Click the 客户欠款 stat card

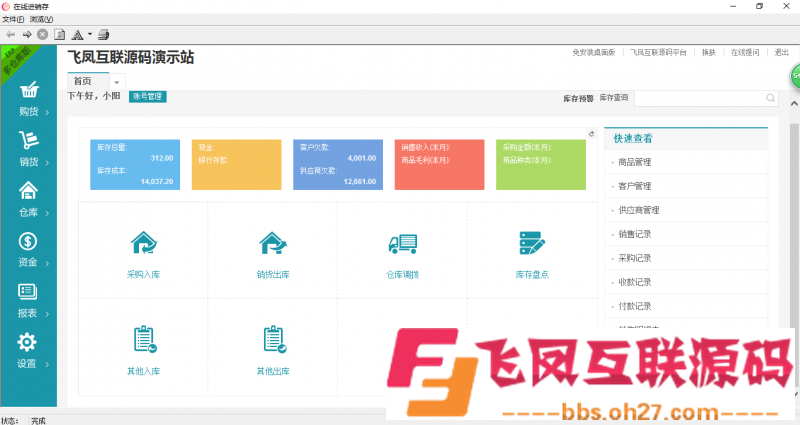click(338, 165)
